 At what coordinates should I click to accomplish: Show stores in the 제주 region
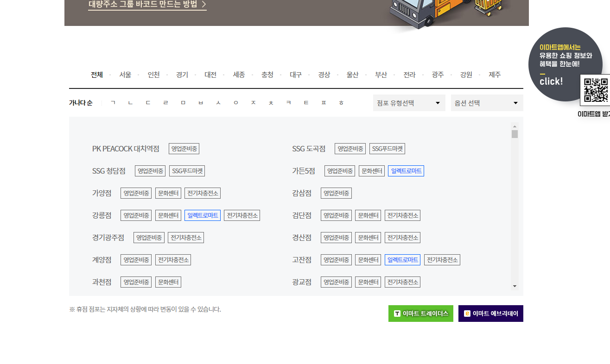click(x=495, y=75)
